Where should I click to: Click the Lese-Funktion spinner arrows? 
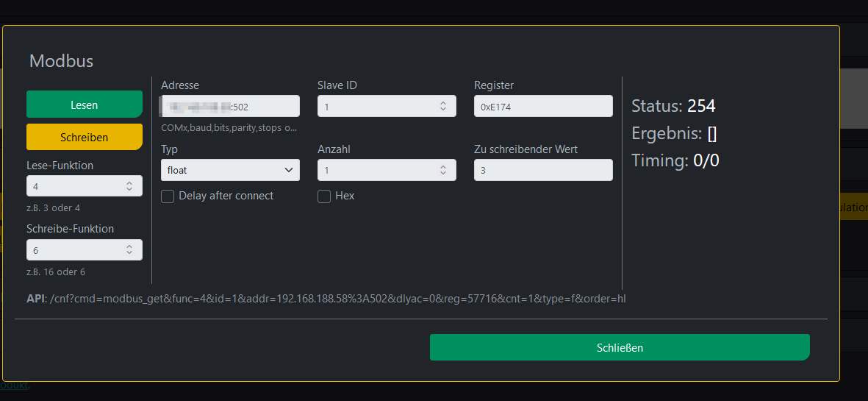129,186
